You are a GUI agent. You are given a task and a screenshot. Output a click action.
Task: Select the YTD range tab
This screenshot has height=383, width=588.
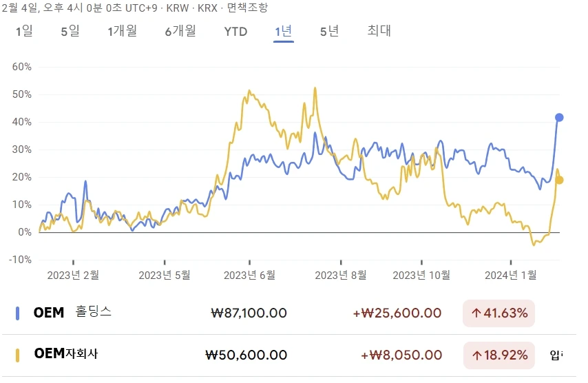[x=235, y=31]
